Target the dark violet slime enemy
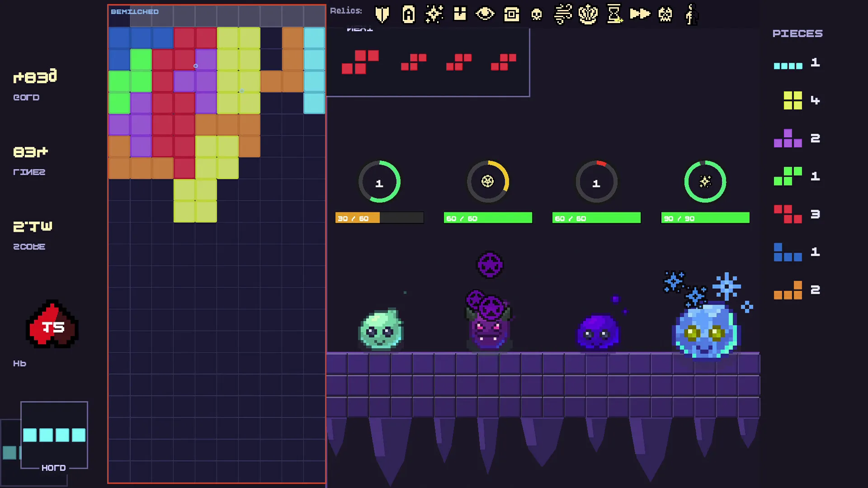Image resolution: width=868 pixels, height=488 pixels. [598, 333]
